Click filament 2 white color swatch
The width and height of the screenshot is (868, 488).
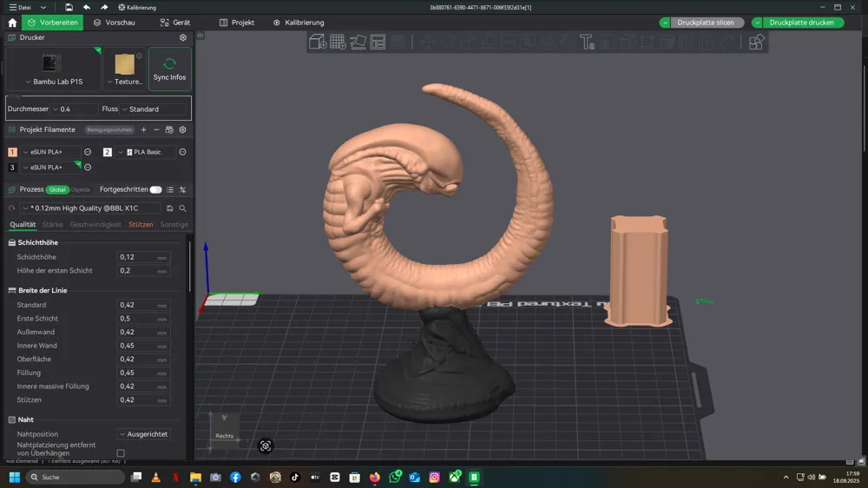click(x=108, y=152)
